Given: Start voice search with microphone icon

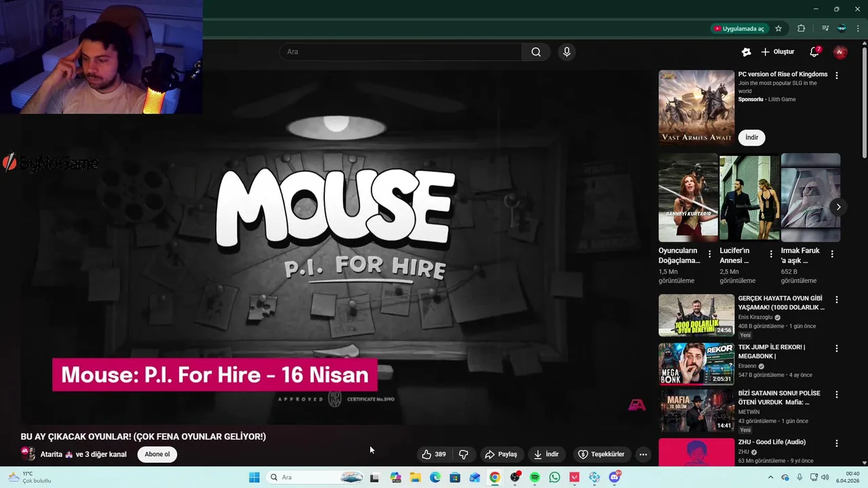Looking at the screenshot, I should (567, 52).
